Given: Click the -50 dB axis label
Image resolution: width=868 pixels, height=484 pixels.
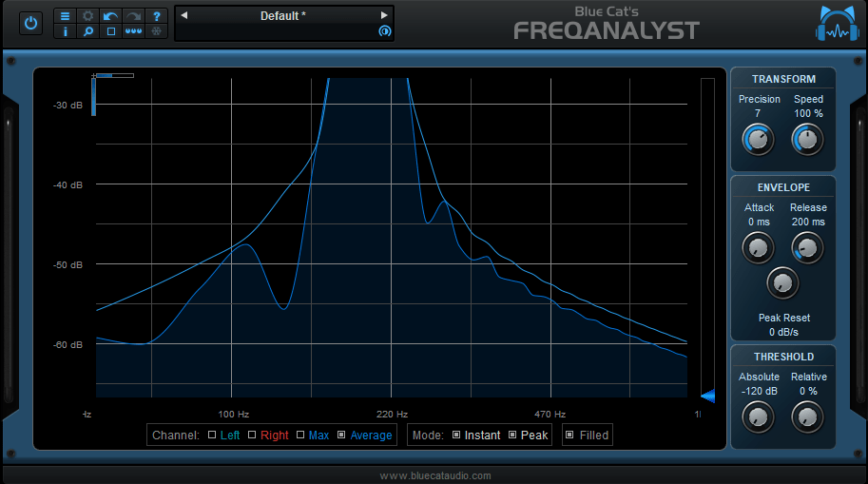Looking at the screenshot, I should (68, 265).
